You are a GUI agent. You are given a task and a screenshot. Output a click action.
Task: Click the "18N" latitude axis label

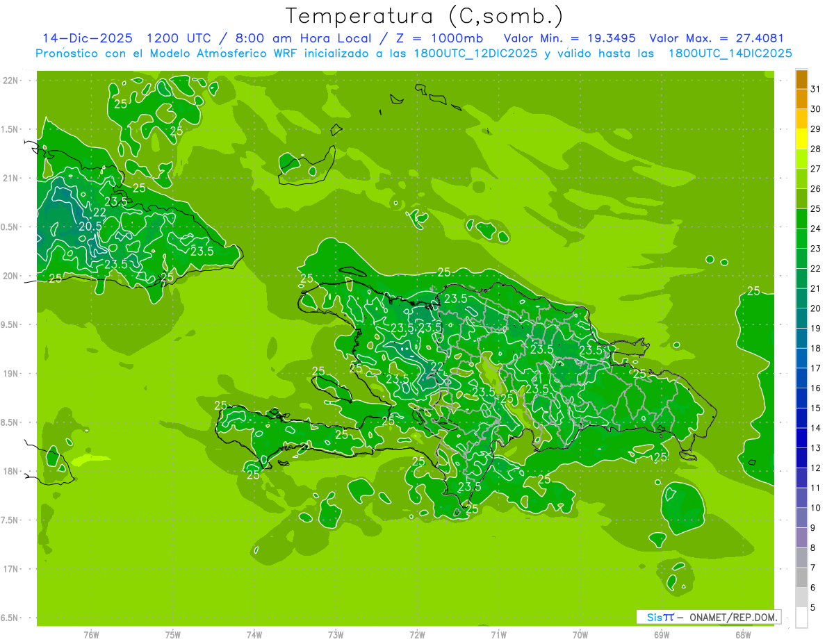click(10, 472)
